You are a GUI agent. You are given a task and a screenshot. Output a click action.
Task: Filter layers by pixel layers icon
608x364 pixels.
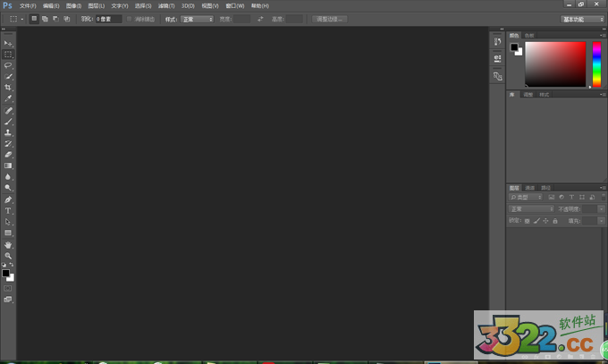coord(552,197)
